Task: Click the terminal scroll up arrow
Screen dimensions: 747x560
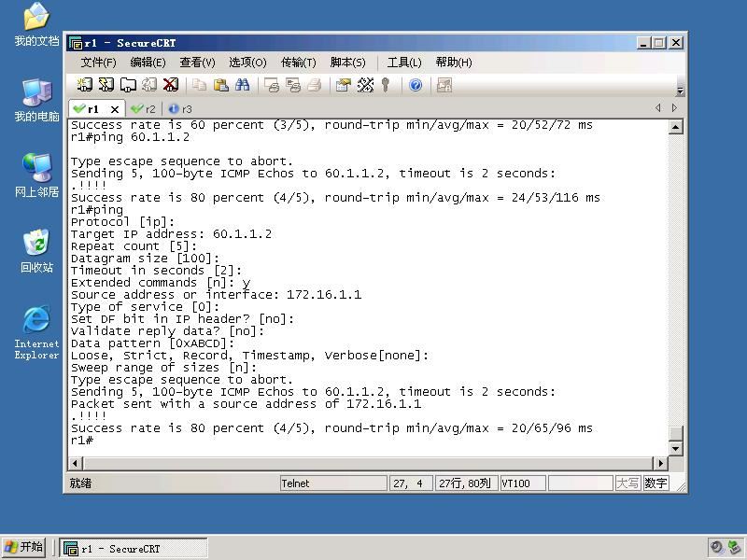Action: point(675,127)
